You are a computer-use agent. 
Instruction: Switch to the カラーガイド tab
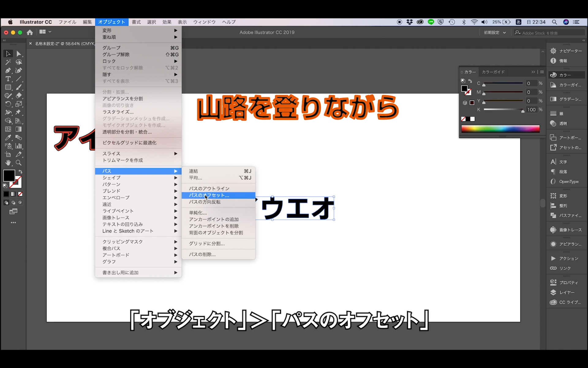[x=493, y=72]
